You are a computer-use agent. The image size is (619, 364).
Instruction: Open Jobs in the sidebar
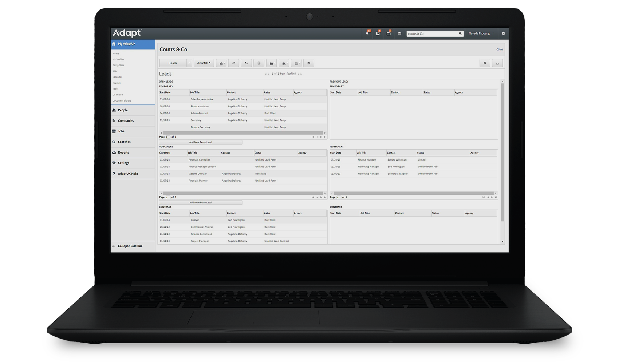(133, 131)
